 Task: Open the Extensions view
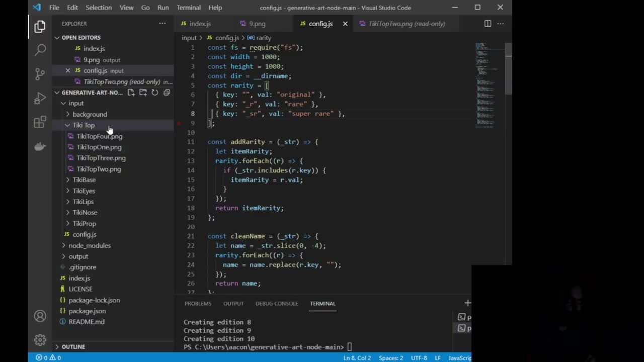pos(40,123)
